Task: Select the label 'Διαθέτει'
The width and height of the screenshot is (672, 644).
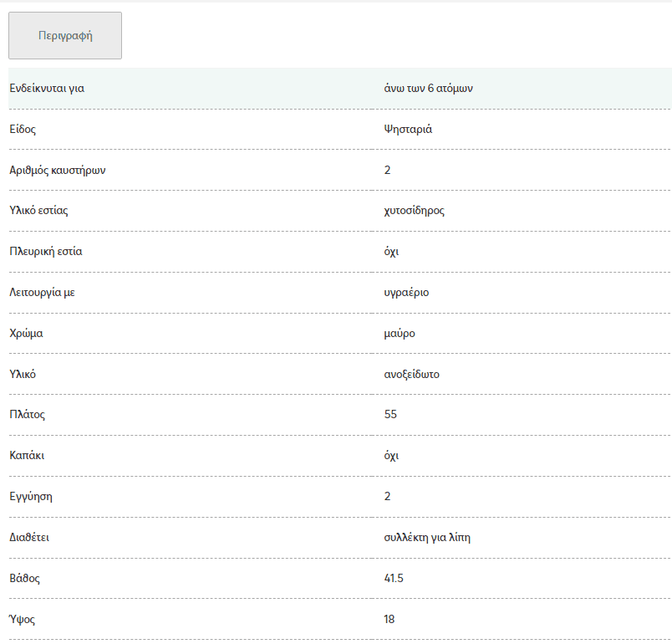Action: tap(29, 537)
